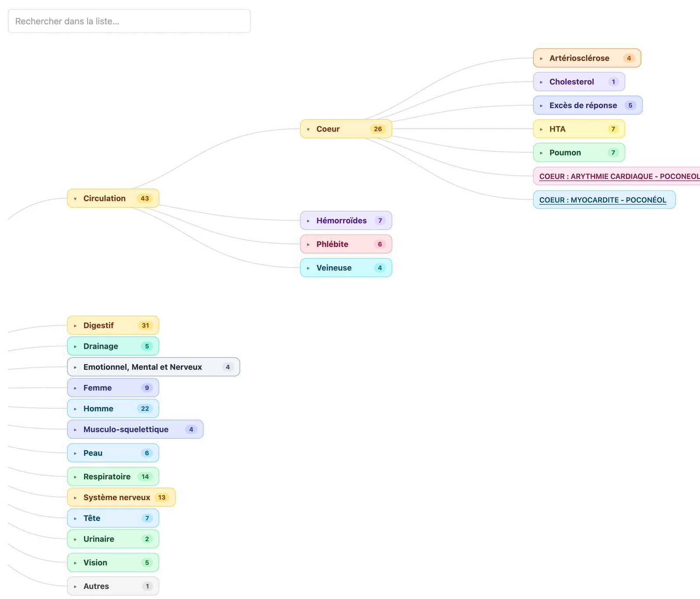Expand the Peau node arrow

pos(75,453)
